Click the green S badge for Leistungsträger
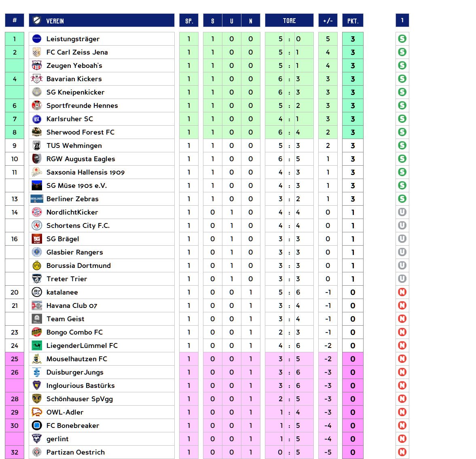Screen dimensions: 476x459 pyautogui.click(x=402, y=39)
